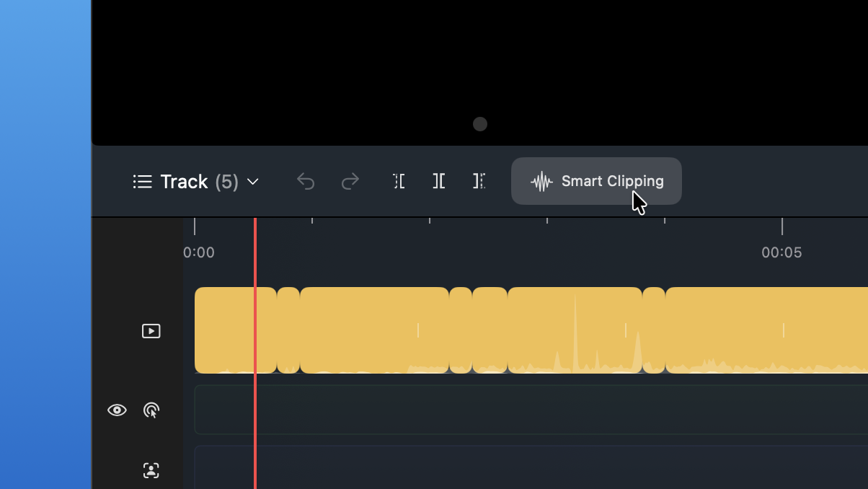Viewport: 868px width, 489px height.
Task: Select the split clip icon
Action: pos(439,181)
